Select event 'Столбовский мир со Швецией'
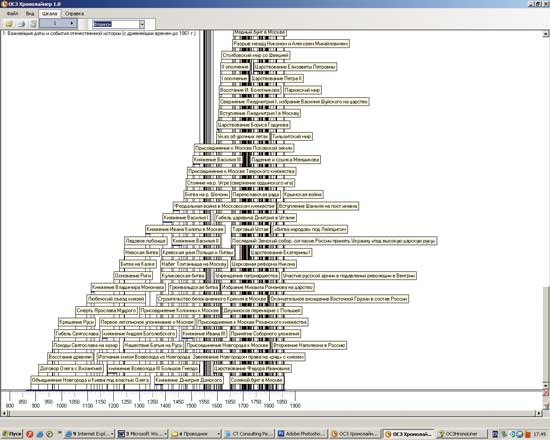The image size is (550, 440). tap(256, 55)
